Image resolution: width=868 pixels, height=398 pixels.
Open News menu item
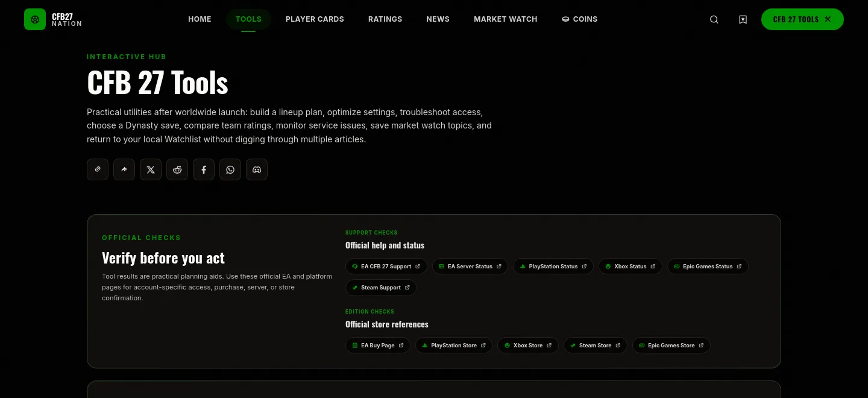pos(438,19)
